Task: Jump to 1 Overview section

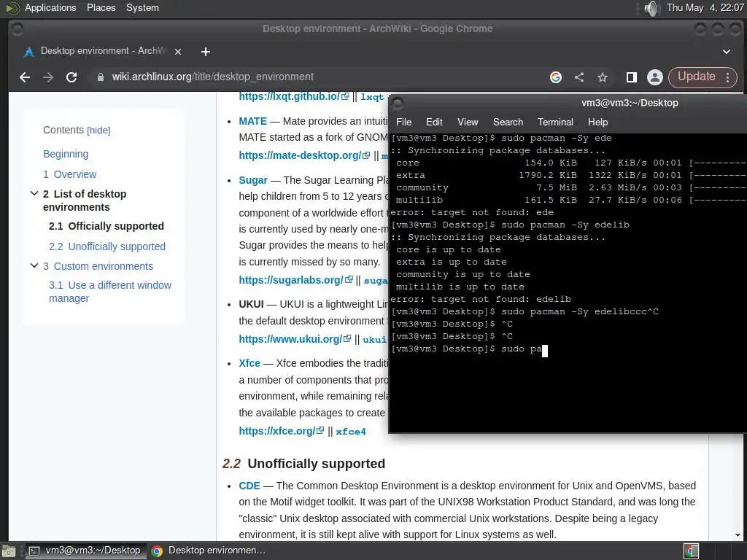Action: pos(69,174)
